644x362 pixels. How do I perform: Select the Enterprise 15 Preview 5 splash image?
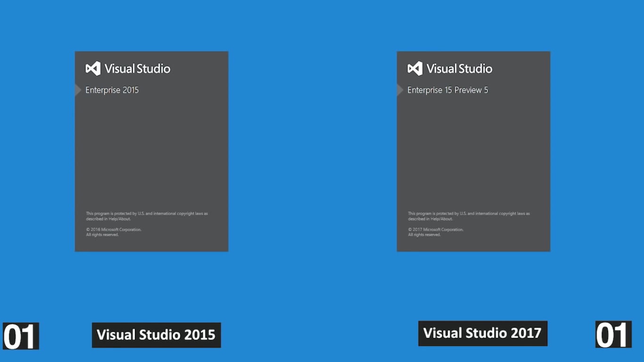[473, 151]
